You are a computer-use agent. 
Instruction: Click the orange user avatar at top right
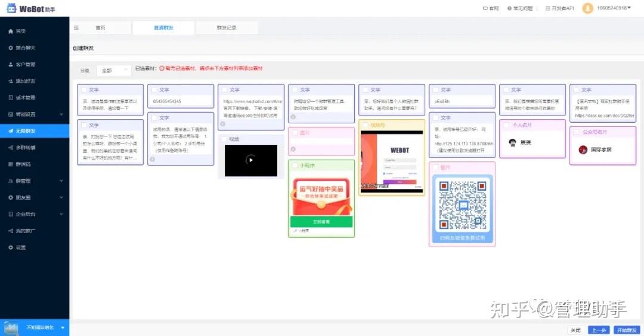pos(588,8)
